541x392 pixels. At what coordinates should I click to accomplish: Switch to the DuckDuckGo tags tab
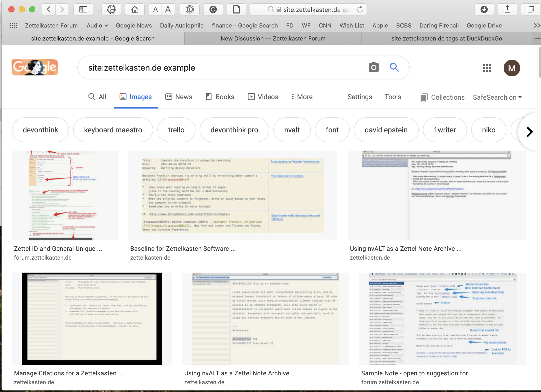tap(447, 39)
